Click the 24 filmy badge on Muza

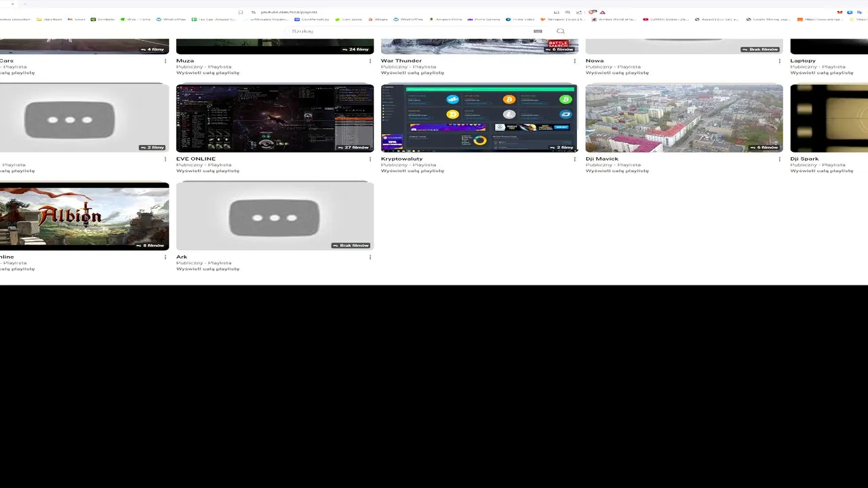click(356, 49)
